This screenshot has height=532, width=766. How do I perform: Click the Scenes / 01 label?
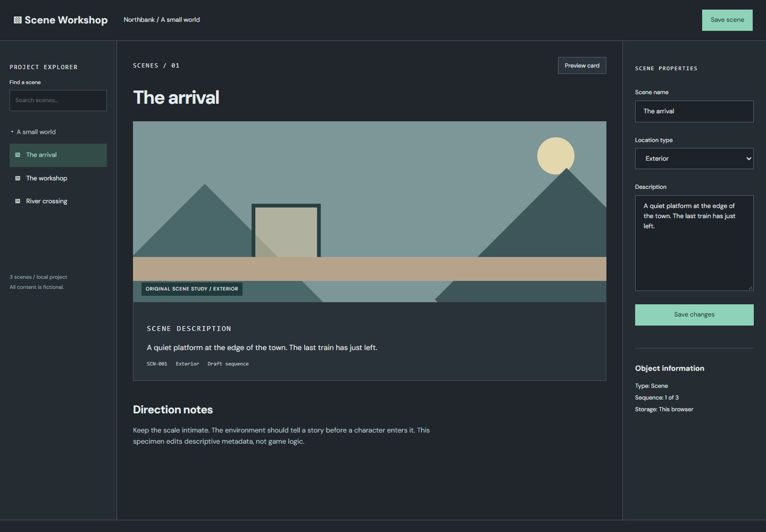(x=156, y=65)
